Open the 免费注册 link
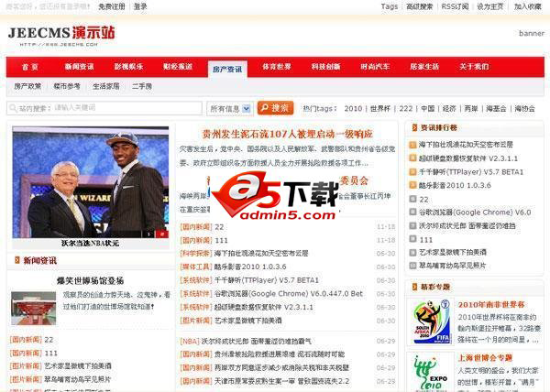Image resolution: width=550 pixels, height=392 pixels. click(112, 6)
